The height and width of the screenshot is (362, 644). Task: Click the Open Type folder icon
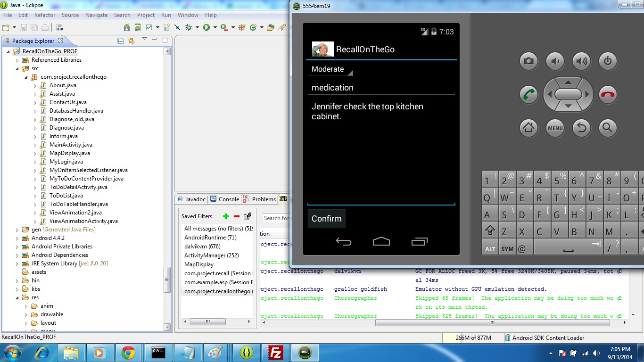pos(271,27)
